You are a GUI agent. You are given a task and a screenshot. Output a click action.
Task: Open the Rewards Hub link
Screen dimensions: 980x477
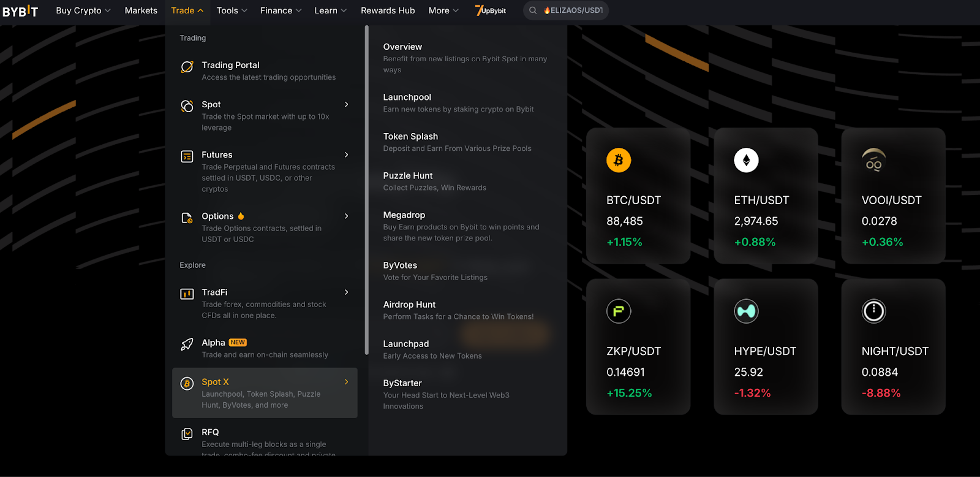click(388, 10)
